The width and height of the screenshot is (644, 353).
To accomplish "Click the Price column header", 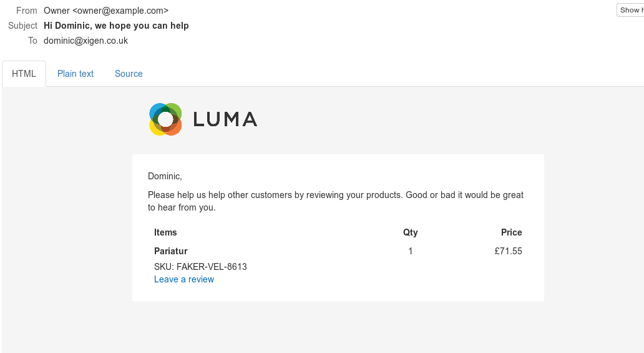I will tap(511, 232).
